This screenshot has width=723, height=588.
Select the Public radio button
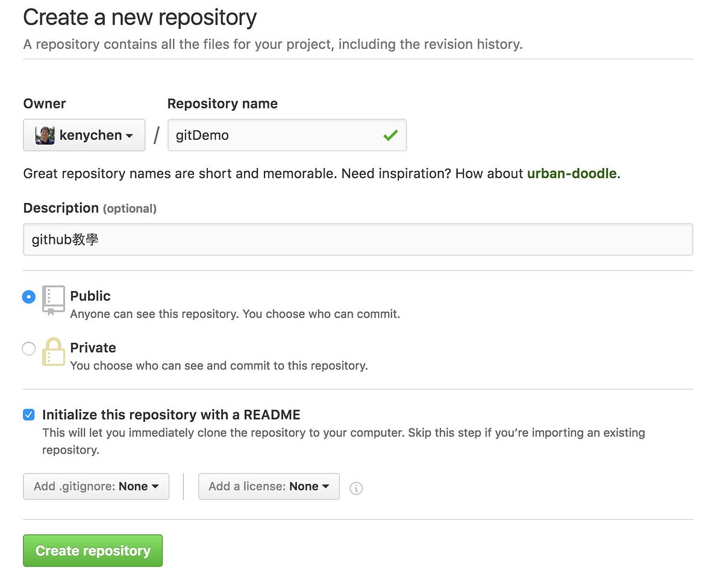[29, 297]
